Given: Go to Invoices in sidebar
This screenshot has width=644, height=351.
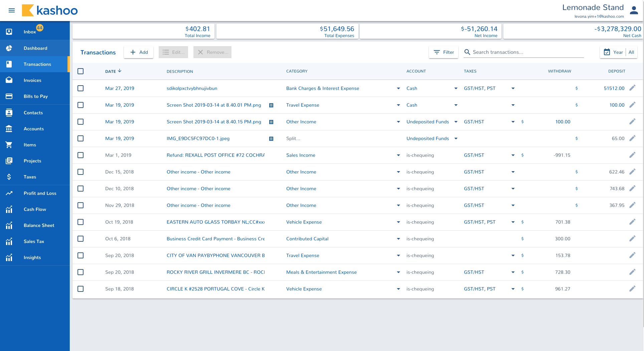Looking at the screenshot, I should (x=32, y=80).
